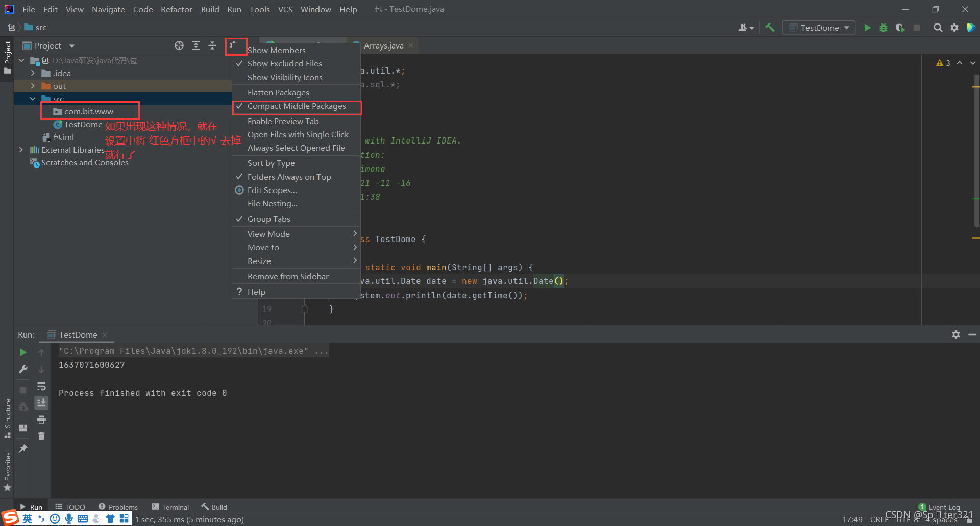Open Run panel settings gear
Image resolution: width=980 pixels, height=526 pixels.
[x=956, y=334]
